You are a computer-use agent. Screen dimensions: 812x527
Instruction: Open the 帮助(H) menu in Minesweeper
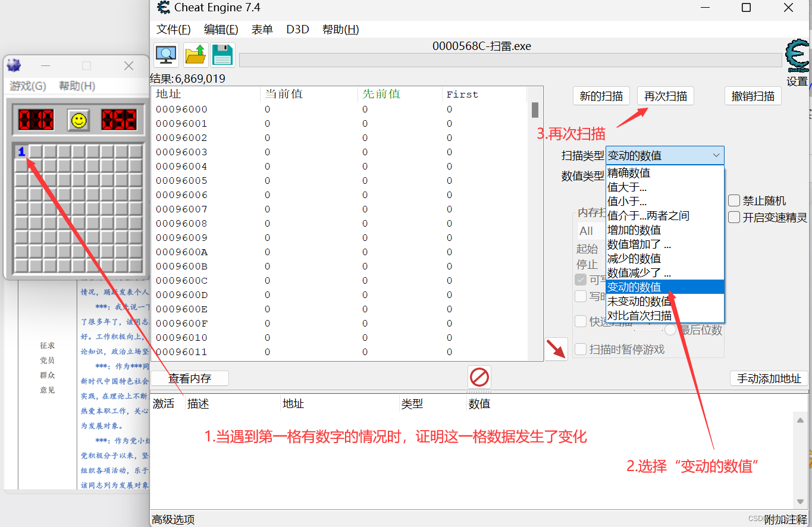point(77,86)
